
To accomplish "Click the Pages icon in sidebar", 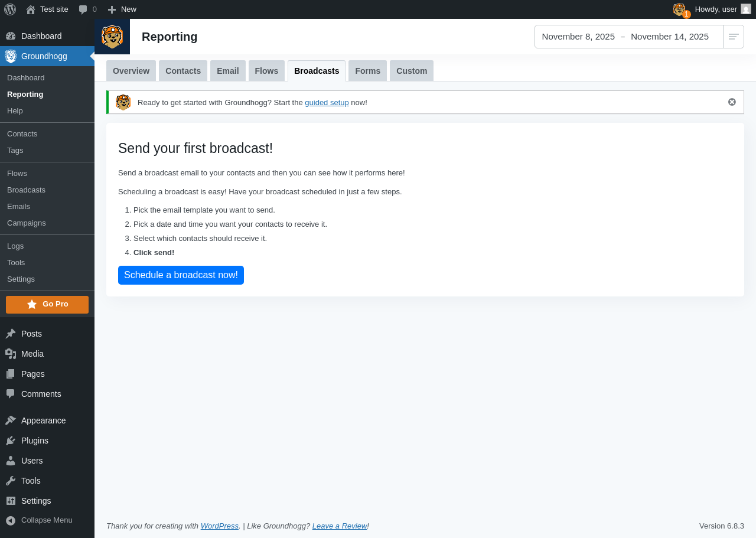I will tap(11, 374).
